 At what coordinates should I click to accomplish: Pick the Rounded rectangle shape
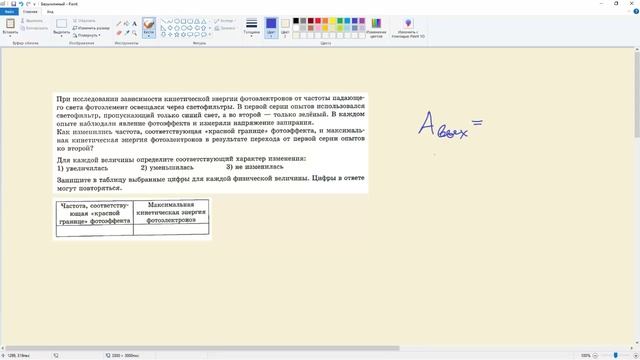coord(190,21)
